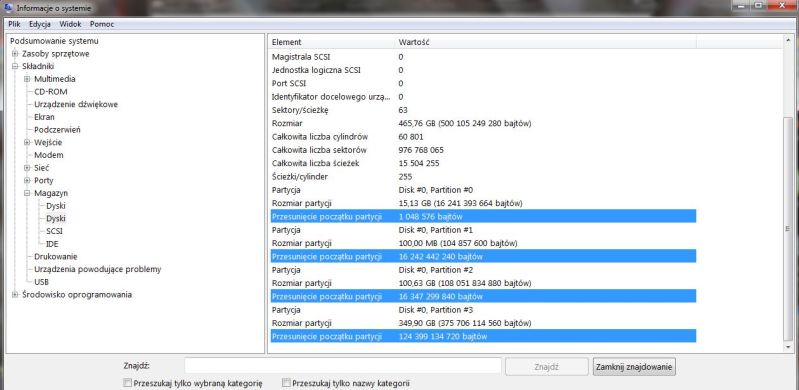
Task: Click the Wartość column header
Action: point(546,42)
